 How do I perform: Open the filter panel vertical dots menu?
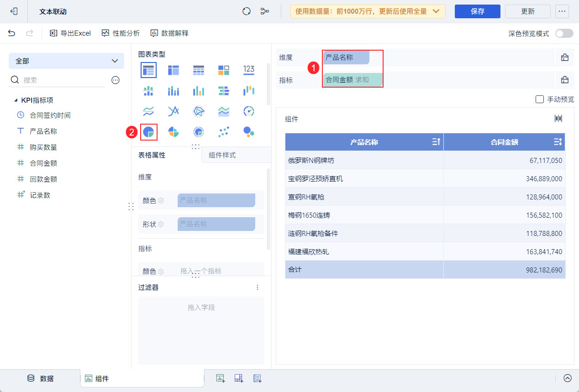pyautogui.click(x=258, y=287)
